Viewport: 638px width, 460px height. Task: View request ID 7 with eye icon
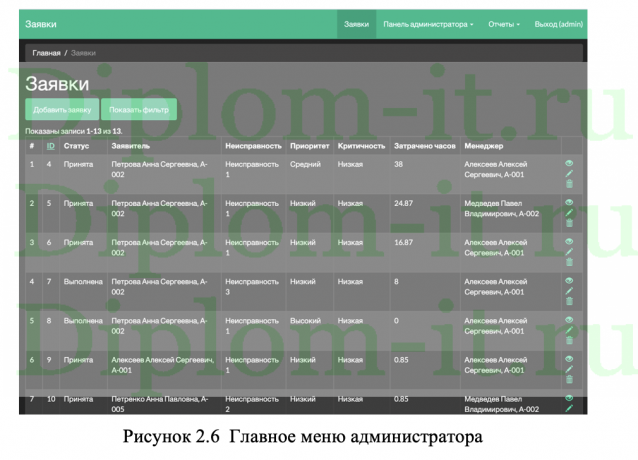pyautogui.click(x=569, y=281)
